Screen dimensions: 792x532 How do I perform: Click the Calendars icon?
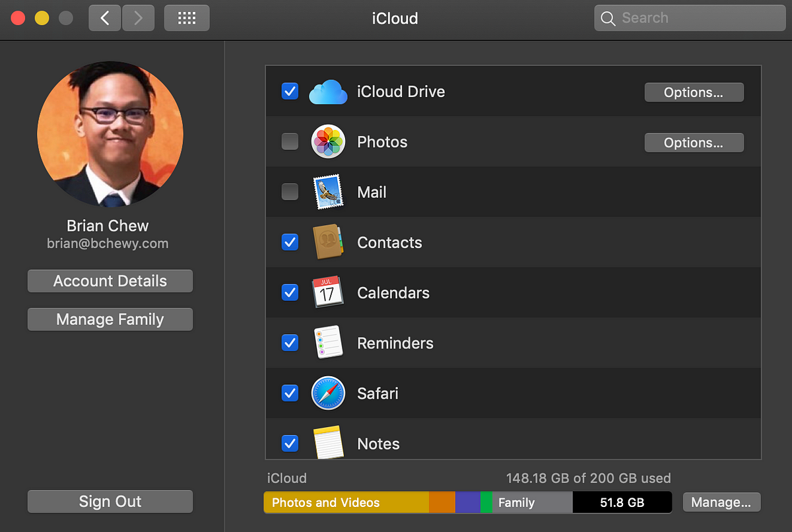(328, 292)
